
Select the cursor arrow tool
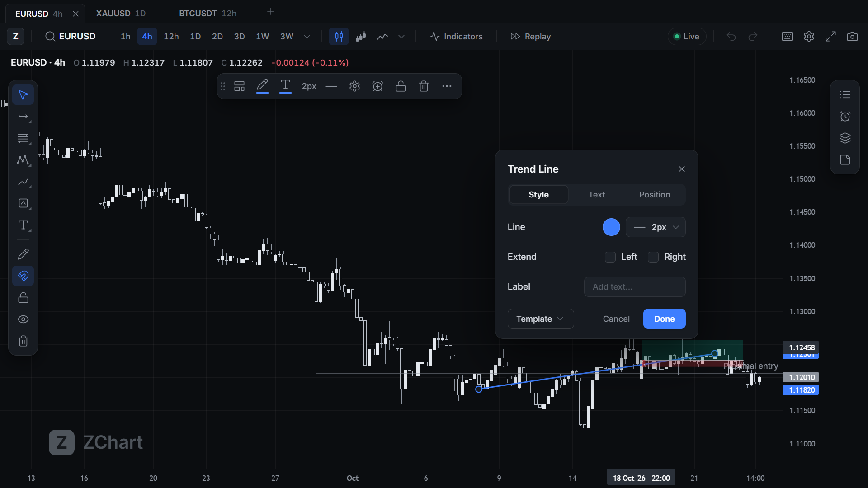23,95
